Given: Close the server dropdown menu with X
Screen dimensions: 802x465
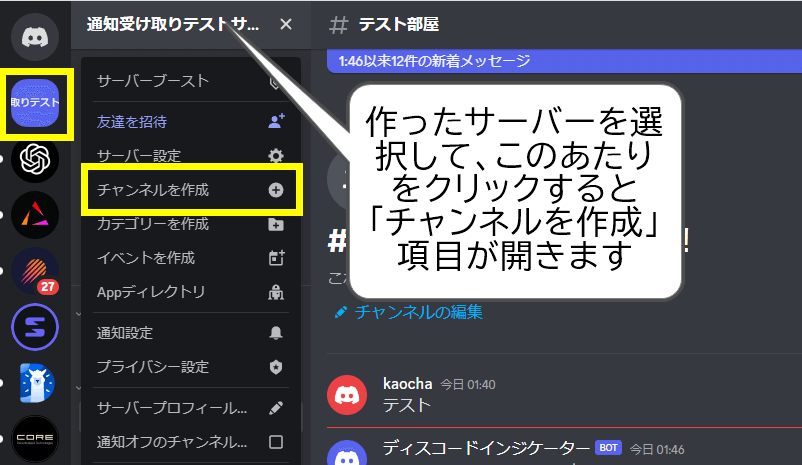Looking at the screenshot, I should 286,24.
